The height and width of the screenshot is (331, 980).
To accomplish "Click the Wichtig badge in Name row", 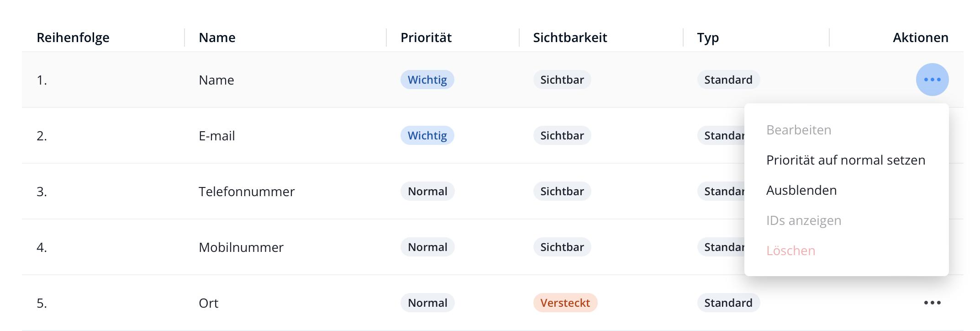I will pos(427,80).
